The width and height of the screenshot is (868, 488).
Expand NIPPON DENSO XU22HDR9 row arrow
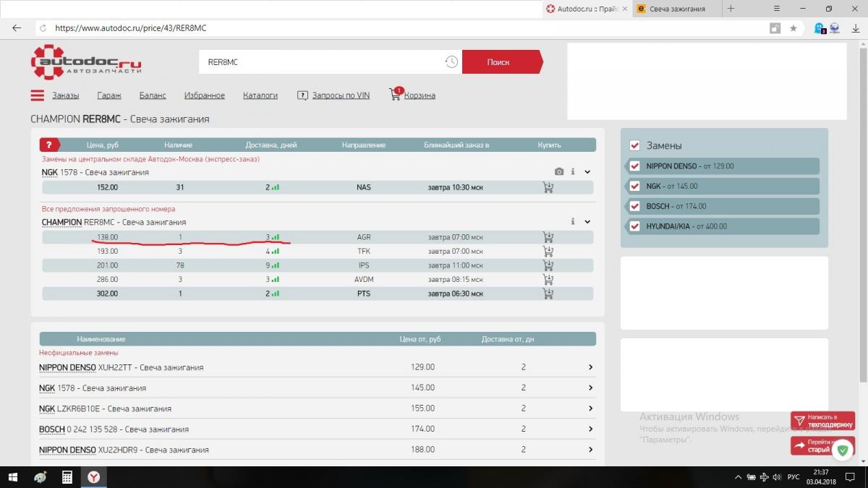point(590,450)
